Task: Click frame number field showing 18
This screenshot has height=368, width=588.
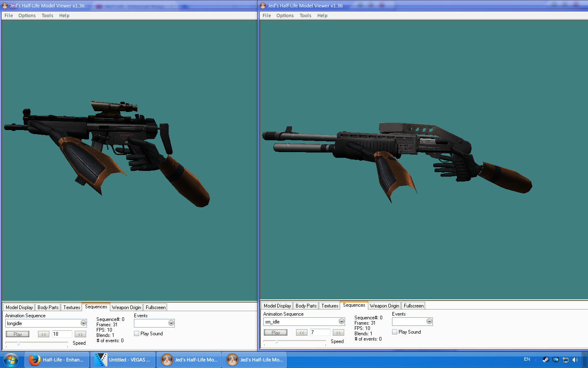Action: (62, 334)
